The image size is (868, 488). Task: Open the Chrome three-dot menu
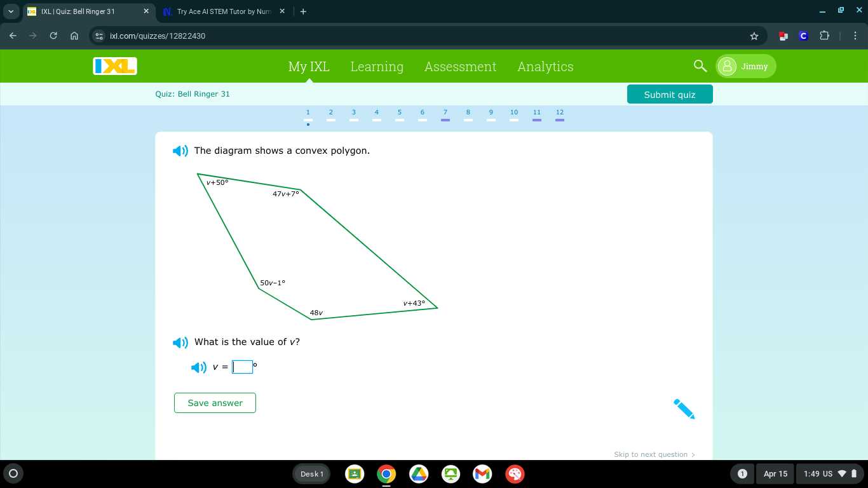[x=856, y=36]
